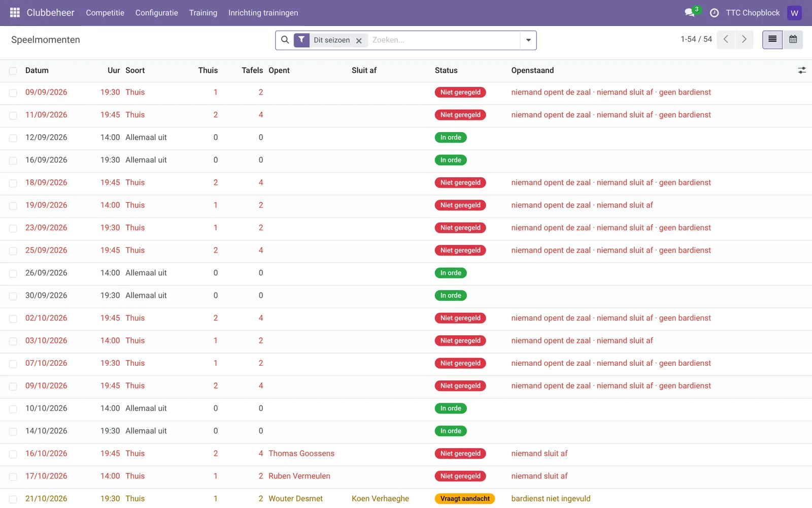Open the Configuratie menu
The width and height of the screenshot is (812, 508).
coord(156,13)
